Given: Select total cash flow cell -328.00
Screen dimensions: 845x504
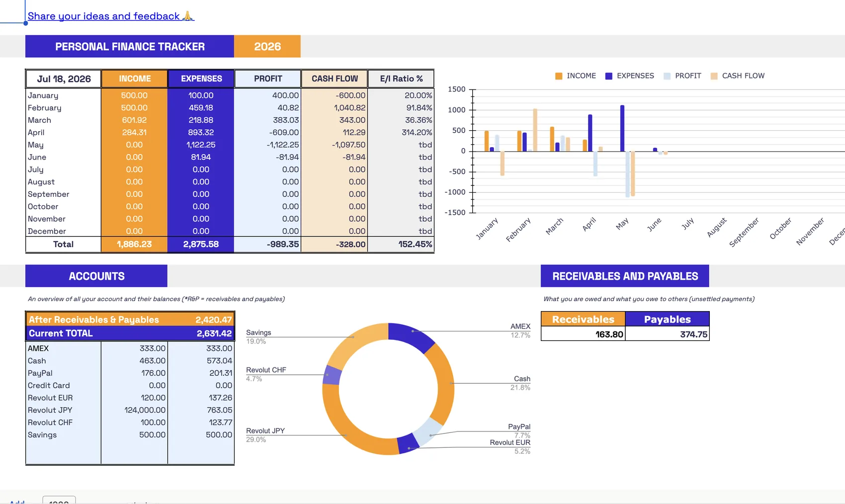Looking at the screenshot, I should tap(335, 245).
